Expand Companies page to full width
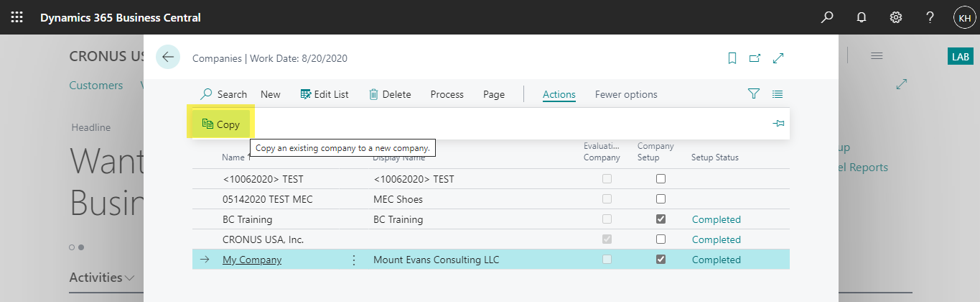This screenshot has height=302, width=980. tap(778, 58)
